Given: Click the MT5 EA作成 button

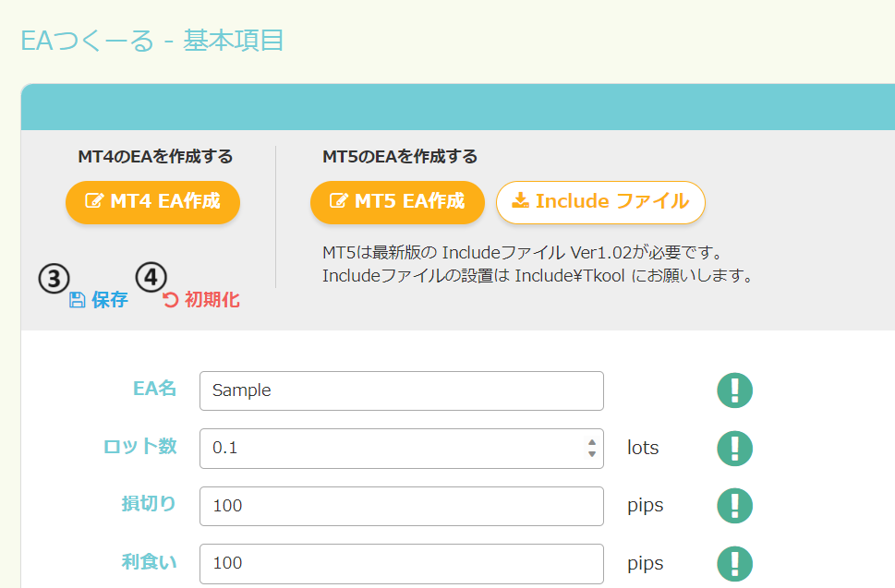Looking at the screenshot, I should [397, 202].
